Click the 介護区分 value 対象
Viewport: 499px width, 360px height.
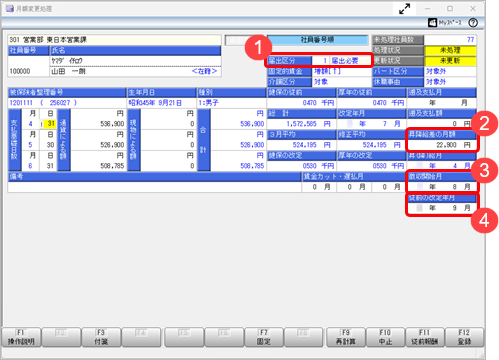342,82
